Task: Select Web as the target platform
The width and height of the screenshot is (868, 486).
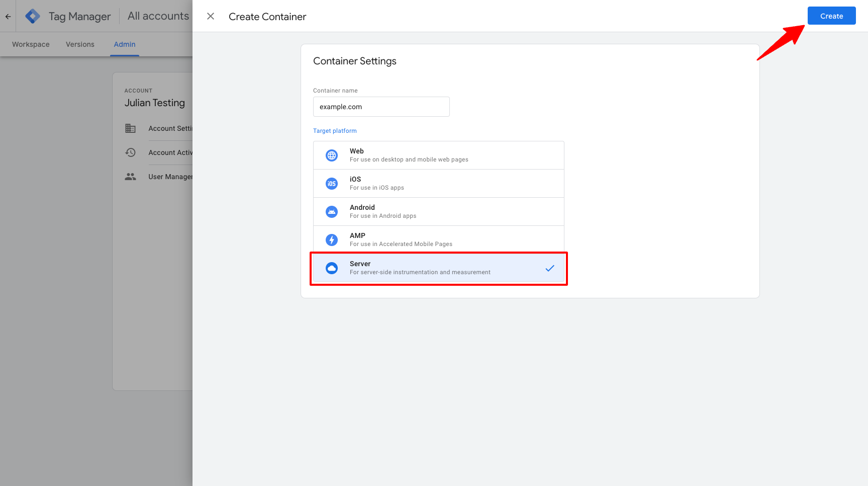Action: 438,155
